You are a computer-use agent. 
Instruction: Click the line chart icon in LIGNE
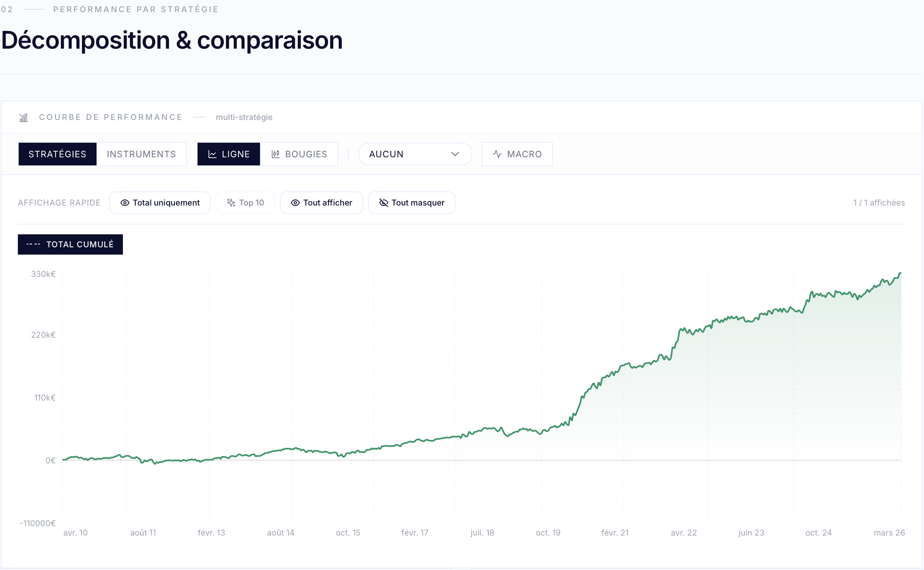point(212,154)
